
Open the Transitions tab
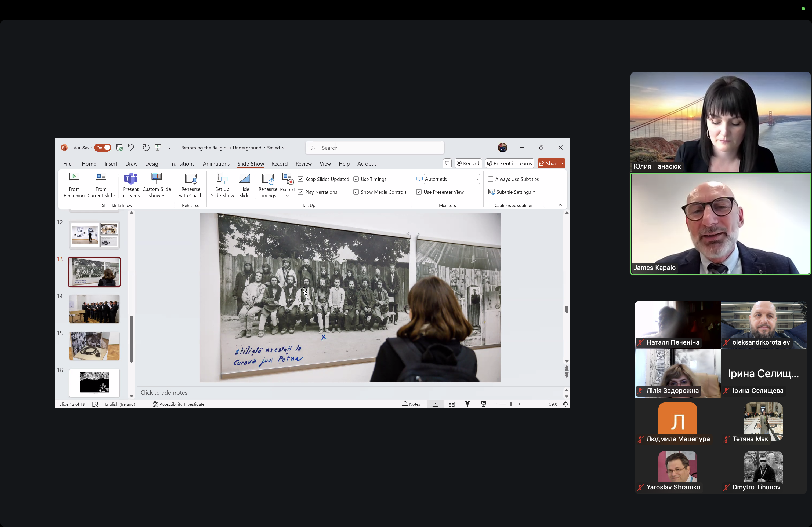click(x=182, y=164)
